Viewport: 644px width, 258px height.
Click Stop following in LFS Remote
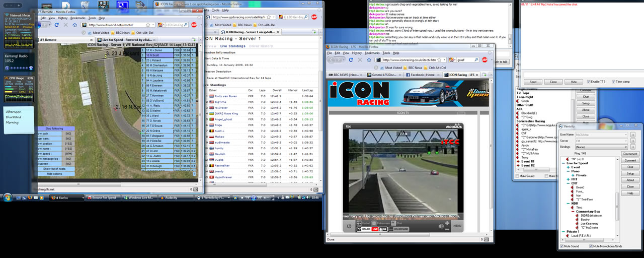(x=54, y=128)
